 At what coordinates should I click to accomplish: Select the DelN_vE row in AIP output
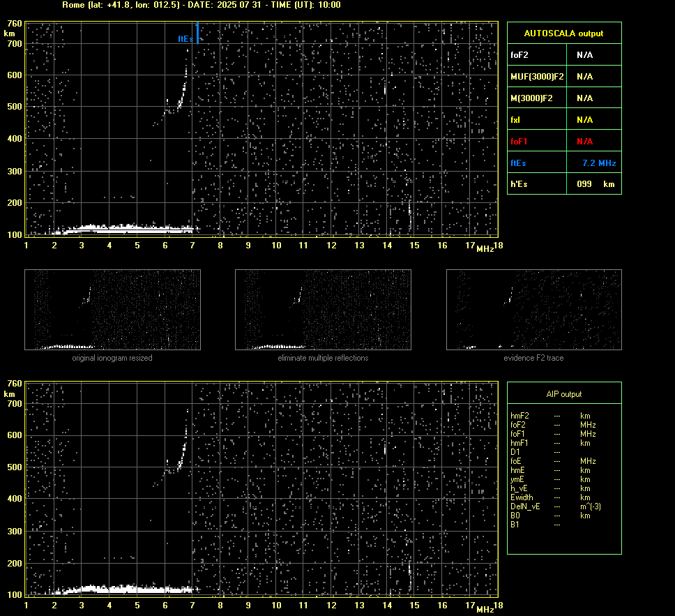556,506
